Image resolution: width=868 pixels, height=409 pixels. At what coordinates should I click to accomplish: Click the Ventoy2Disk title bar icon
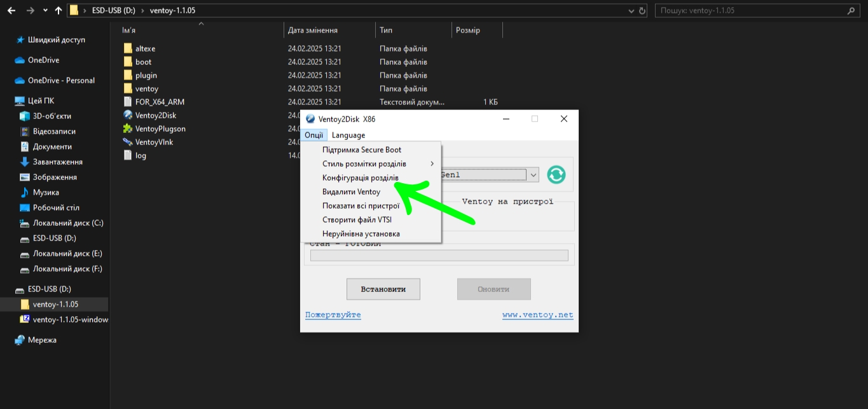pyautogui.click(x=310, y=119)
